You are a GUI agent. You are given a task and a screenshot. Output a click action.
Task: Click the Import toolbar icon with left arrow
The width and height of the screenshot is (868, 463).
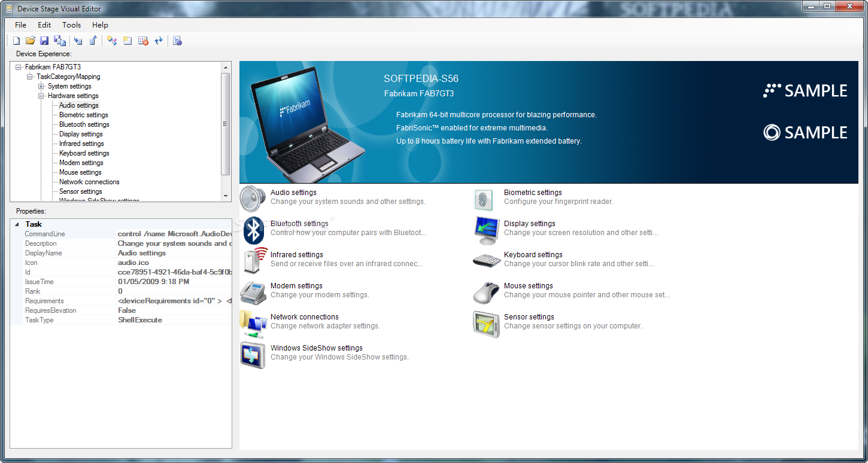(x=78, y=41)
